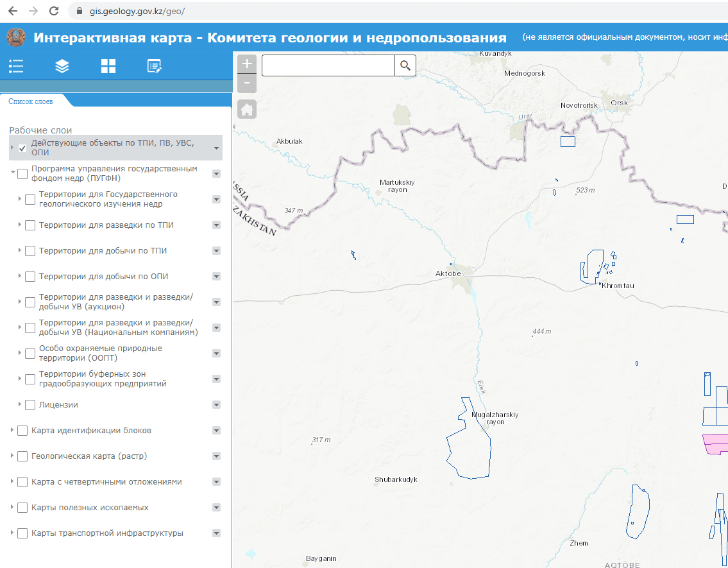Expand the Действующие объекты layer group
This screenshot has height=568, width=728.
[x=12, y=147]
